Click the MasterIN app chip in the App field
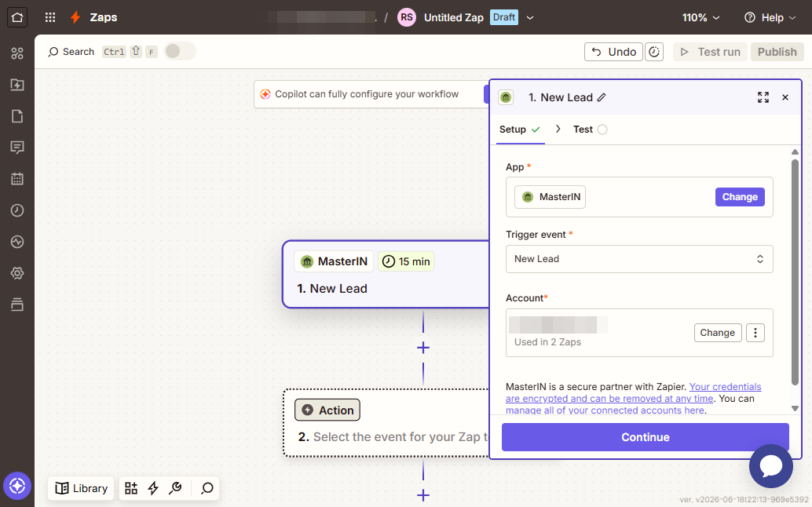 pyautogui.click(x=550, y=196)
